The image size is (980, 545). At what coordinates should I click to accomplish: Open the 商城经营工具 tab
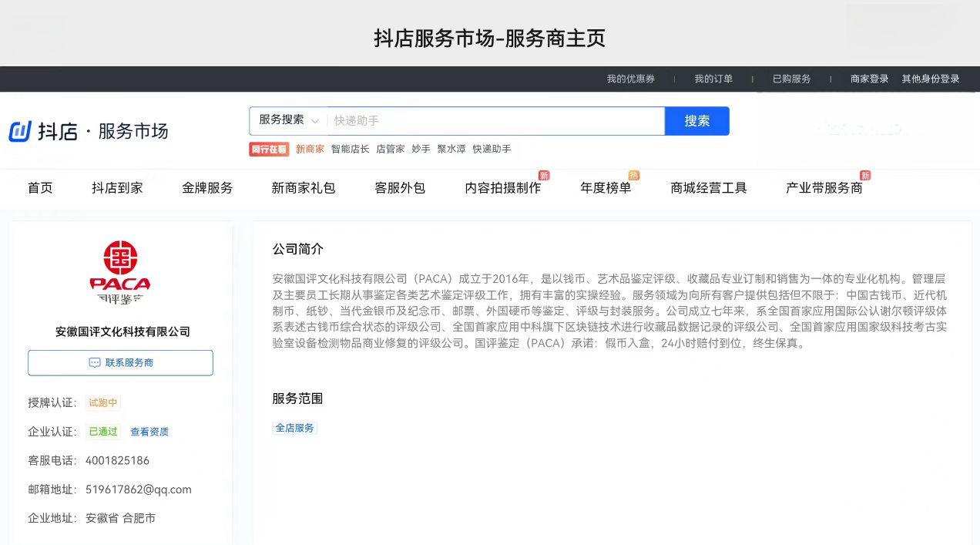tap(709, 188)
